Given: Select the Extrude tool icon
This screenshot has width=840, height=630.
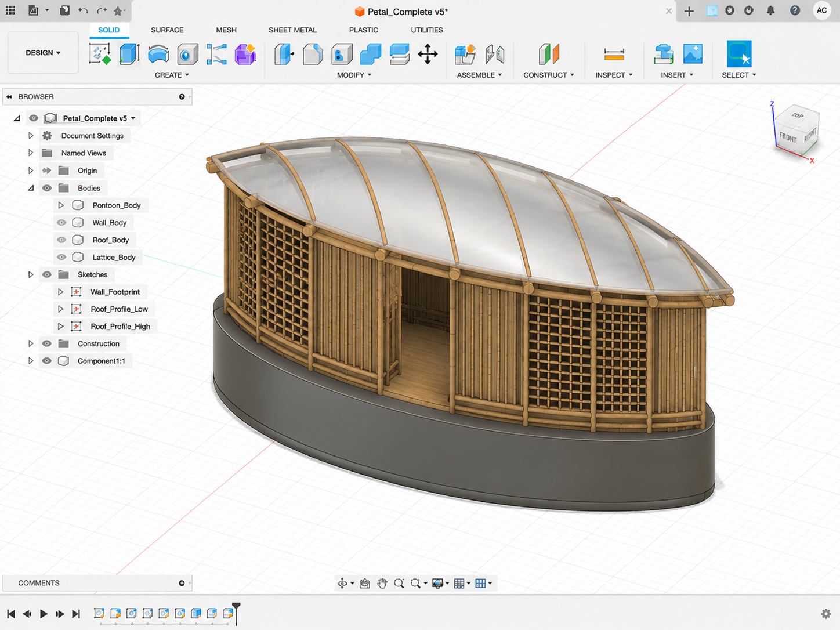Looking at the screenshot, I should point(129,54).
